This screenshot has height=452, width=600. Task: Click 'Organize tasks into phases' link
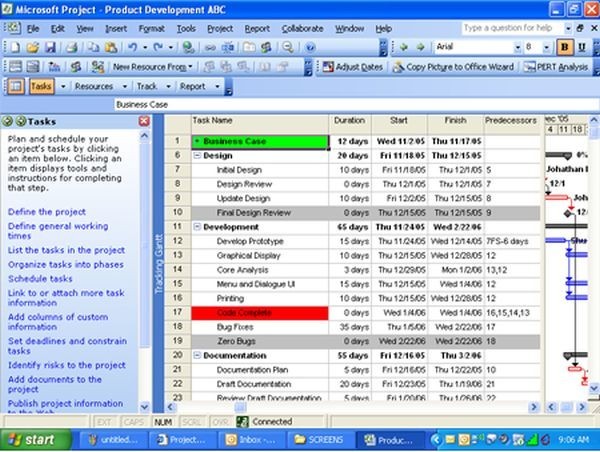click(65, 264)
